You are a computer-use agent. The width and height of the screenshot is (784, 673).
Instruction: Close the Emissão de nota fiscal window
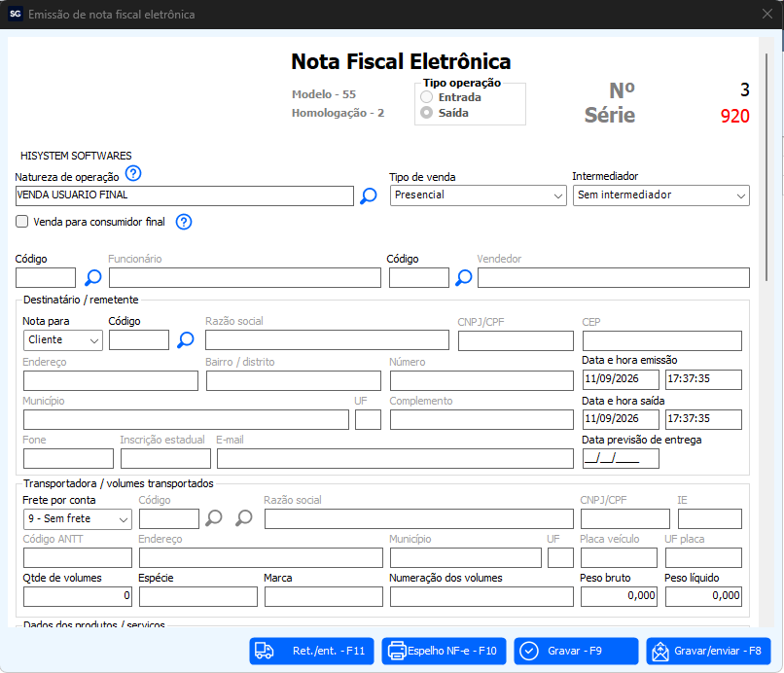[767, 14]
